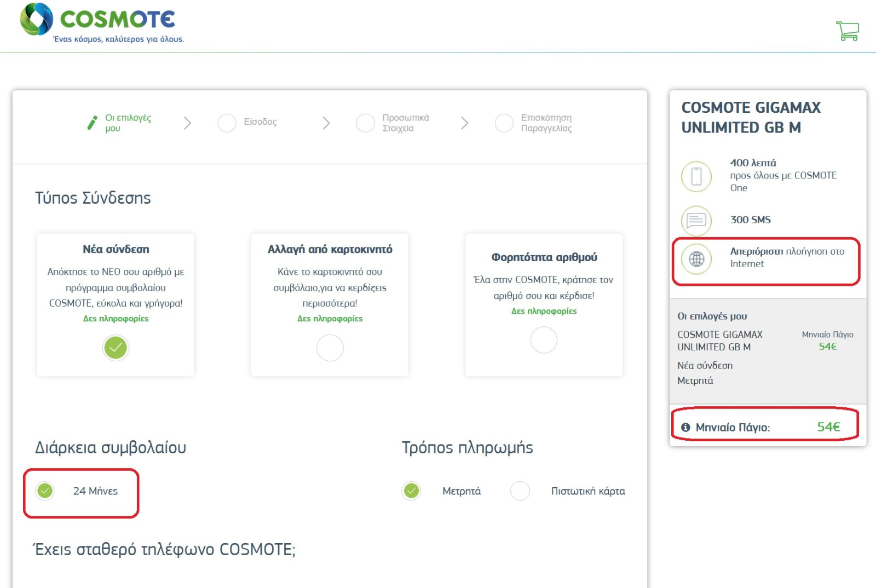The width and height of the screenshot is (876, 588).
Task: Click the mobile phone icon for 400 λεπτά
Action: click(x=696, y=176)
